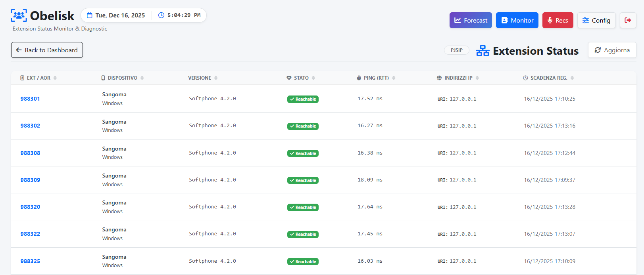Click the clock icon beside the time
The width and height of the screenshot is (644, 275).
(161, 15)
